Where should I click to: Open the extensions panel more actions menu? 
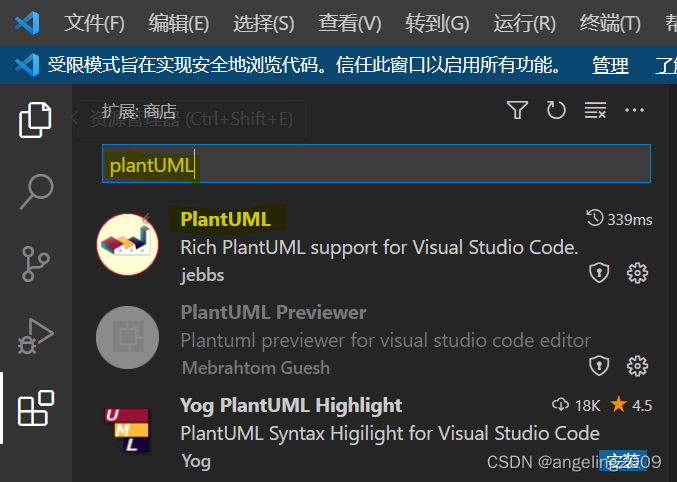click(634, 110)
